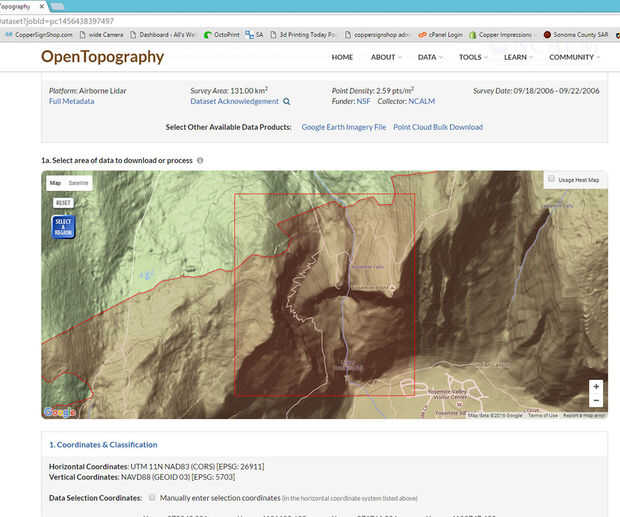This screenshot has width=620, height=517.
Task: Open the Sonoma County SAR bookmark
Action: [576, 35]
